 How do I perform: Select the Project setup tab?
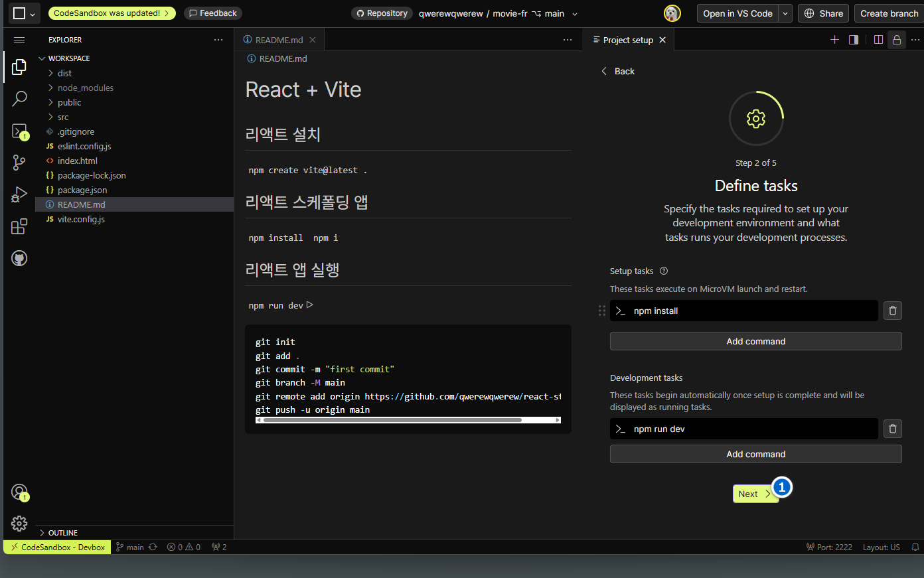(627, 40)
